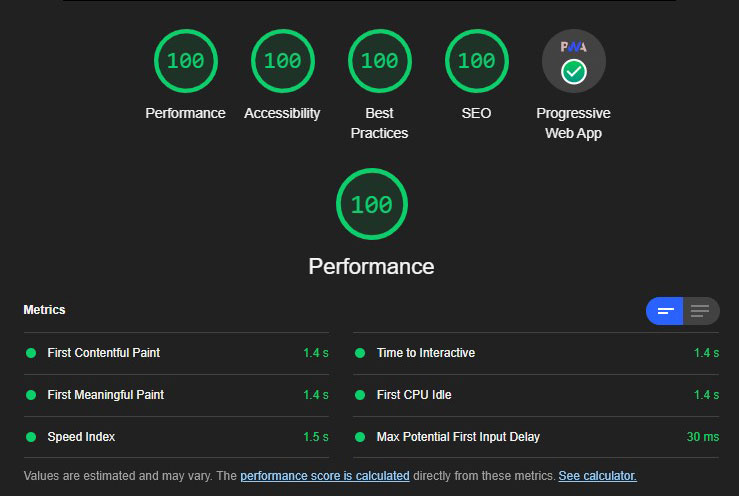Click the SEO score gauge
This screenshot has width=739, height=496.
476,61
